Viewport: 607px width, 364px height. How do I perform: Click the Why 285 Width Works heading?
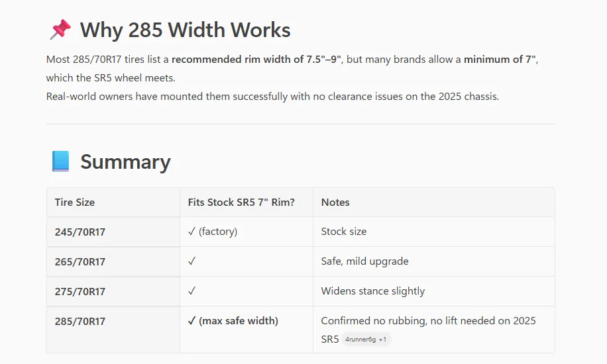pyautogui.click(x=185, y=30)
